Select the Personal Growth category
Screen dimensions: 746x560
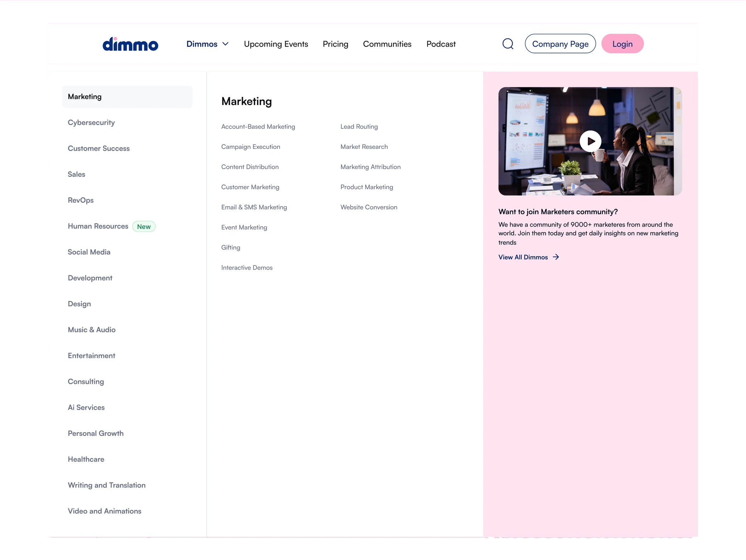(96, 433)
